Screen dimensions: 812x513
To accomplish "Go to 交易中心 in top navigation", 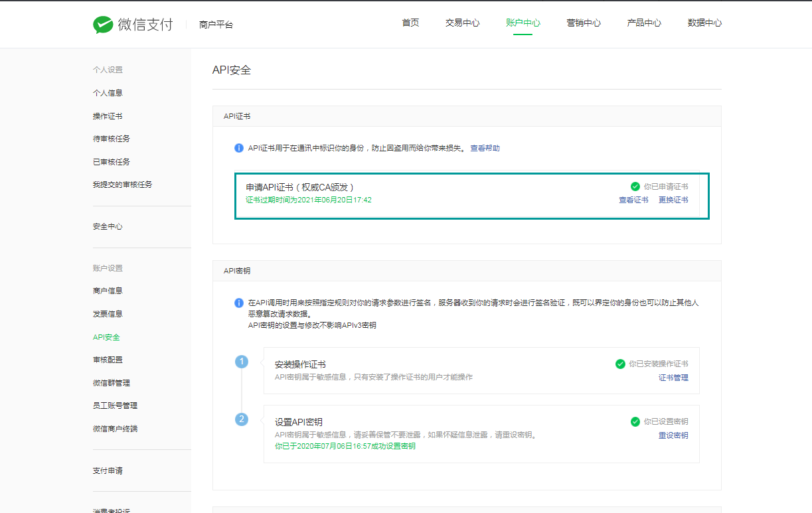I will pyautogui.click(x=462, y=23).
